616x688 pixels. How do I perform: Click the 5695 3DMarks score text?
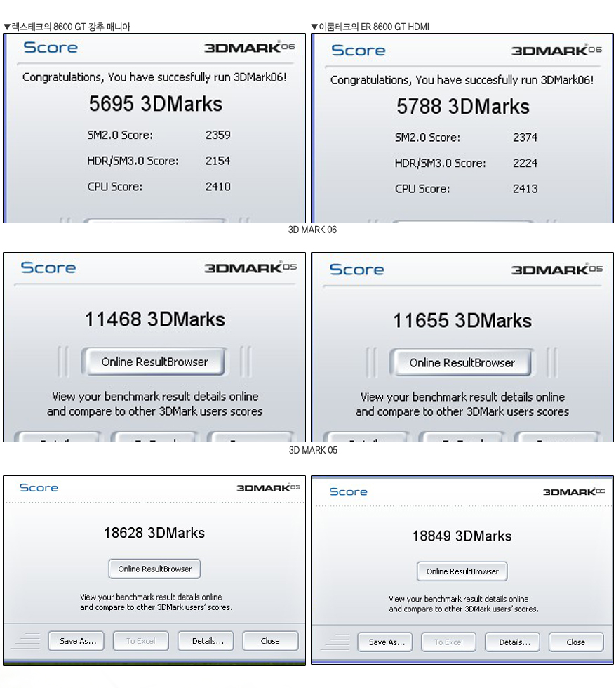pyautogui.click(x=156, y=104)
